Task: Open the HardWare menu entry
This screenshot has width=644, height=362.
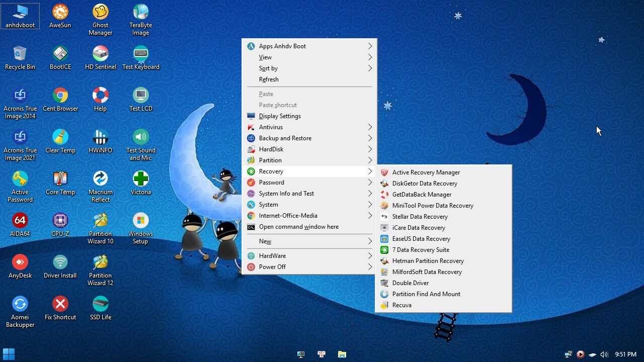Action: pos(309,256)
